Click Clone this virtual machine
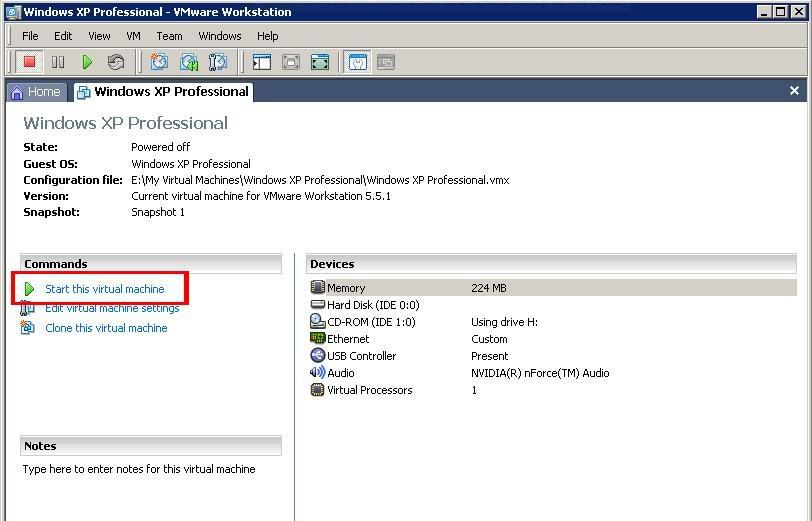812x521 pixels. pyautogui.click(x=106, y=328)
